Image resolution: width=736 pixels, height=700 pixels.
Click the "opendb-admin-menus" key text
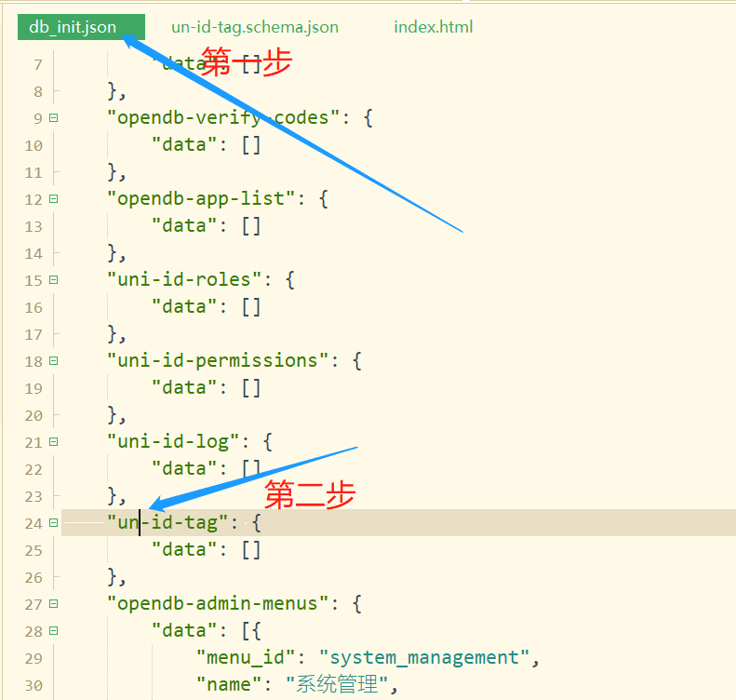pyautogui.click(x=218, y=604)
